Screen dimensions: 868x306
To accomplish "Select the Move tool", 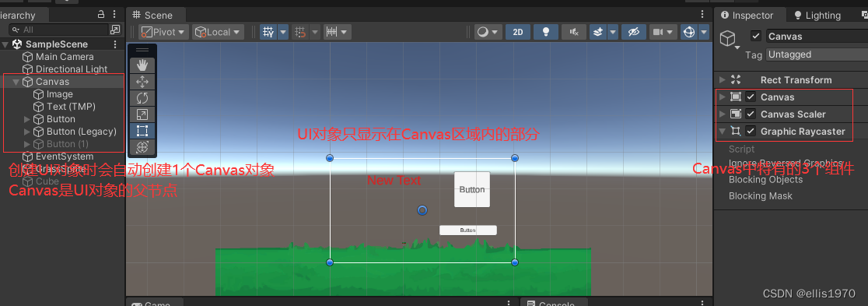I will pyautogui.click(x=142, y=82).
